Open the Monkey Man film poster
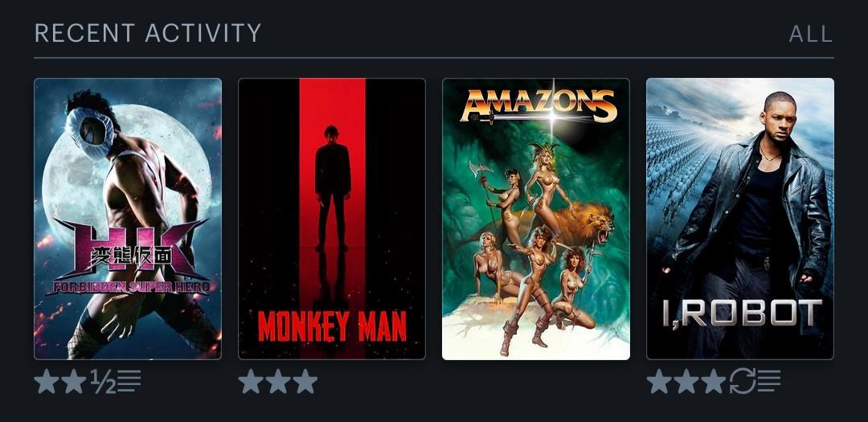This screenshot has height=422, width=868. point(332,219)
